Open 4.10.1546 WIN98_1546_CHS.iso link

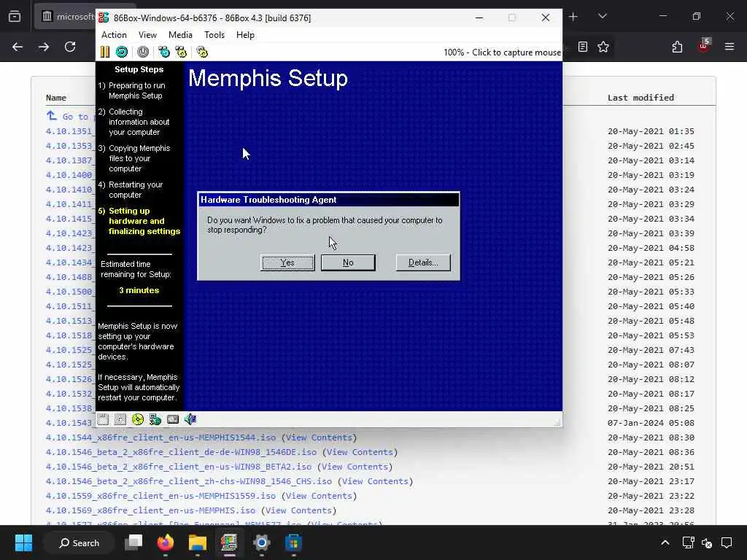(x=189, y=481)
